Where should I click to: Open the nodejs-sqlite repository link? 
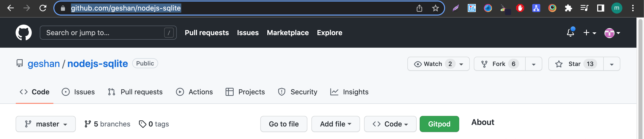[x=98, y=64]
